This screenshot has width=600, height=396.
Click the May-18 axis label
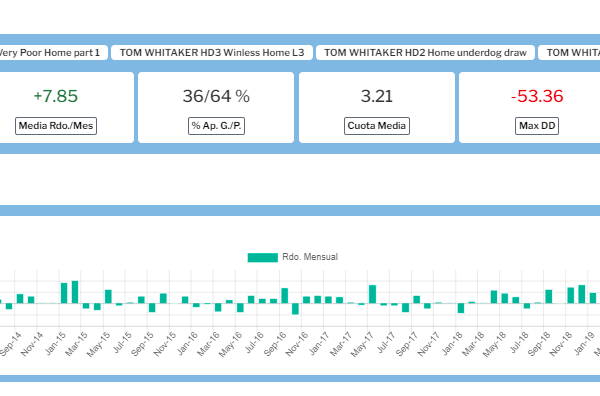click(495, 344)
